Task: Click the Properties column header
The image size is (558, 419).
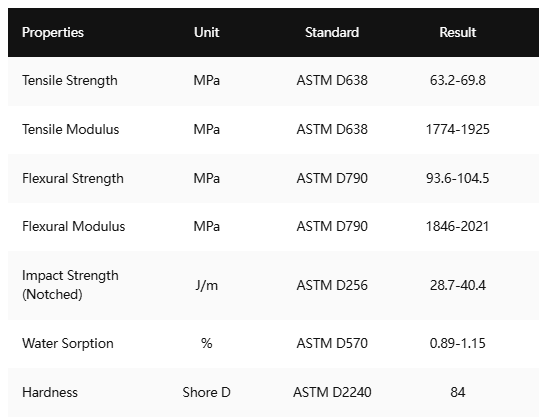Action: click(53, 32)
